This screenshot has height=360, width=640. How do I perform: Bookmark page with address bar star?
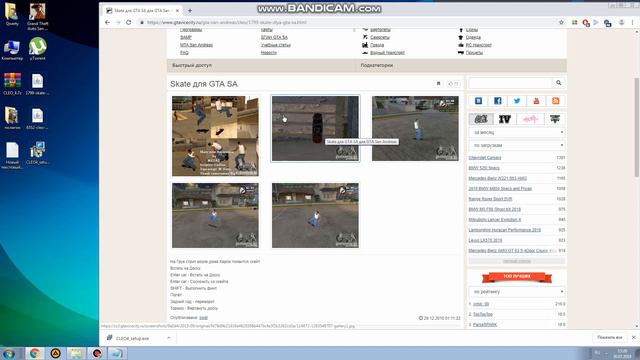pyautogui.click(x=561, y=22)
